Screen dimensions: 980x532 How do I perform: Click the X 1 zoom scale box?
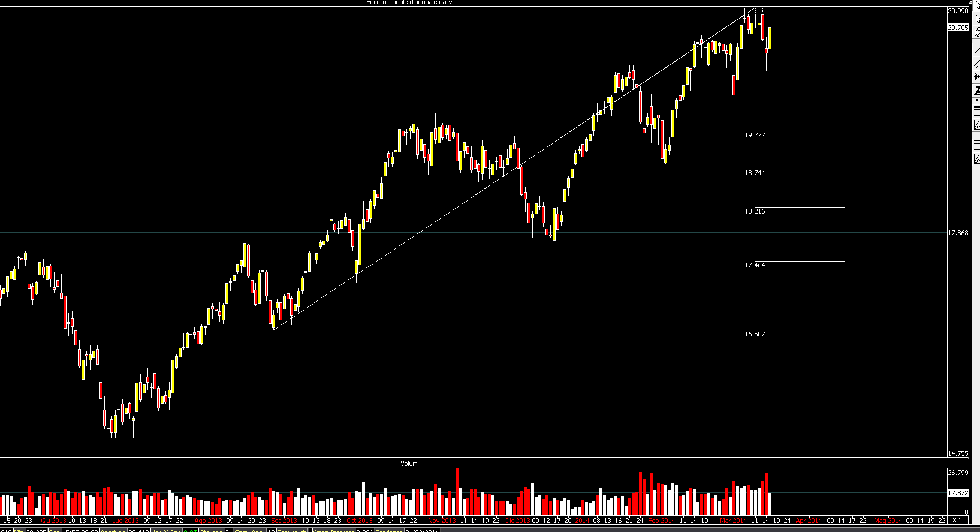click(957, 520)
